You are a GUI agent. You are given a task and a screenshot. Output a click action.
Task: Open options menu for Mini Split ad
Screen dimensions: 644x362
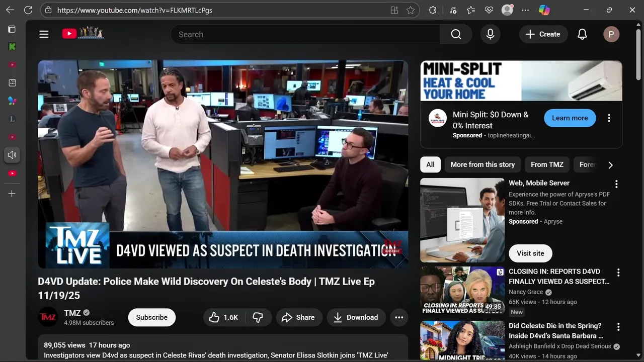point(609,118)
